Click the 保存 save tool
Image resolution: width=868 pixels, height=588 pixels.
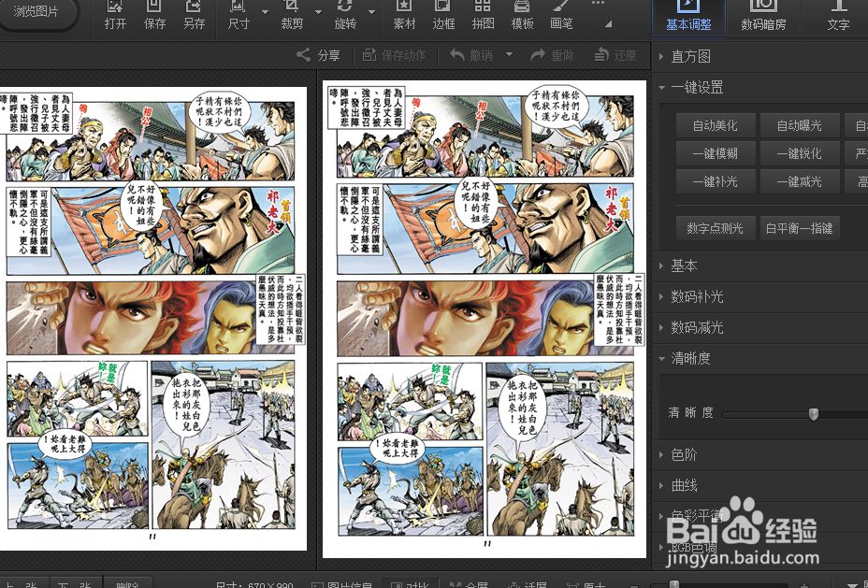154,16
